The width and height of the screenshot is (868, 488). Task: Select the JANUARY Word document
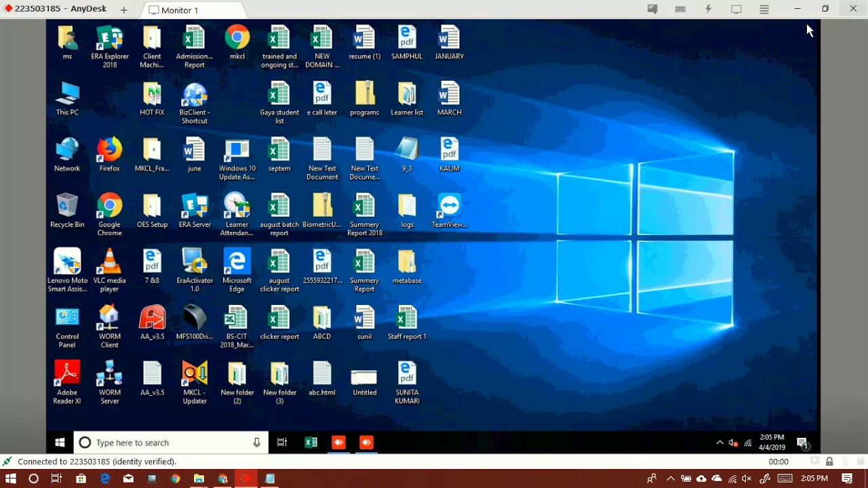tap(449, 43)
